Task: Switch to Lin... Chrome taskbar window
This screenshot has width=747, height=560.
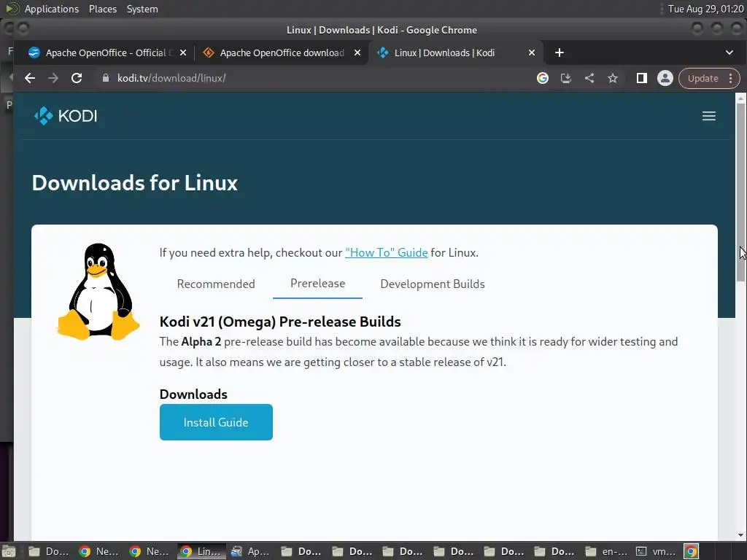Action: click(201, 551)
